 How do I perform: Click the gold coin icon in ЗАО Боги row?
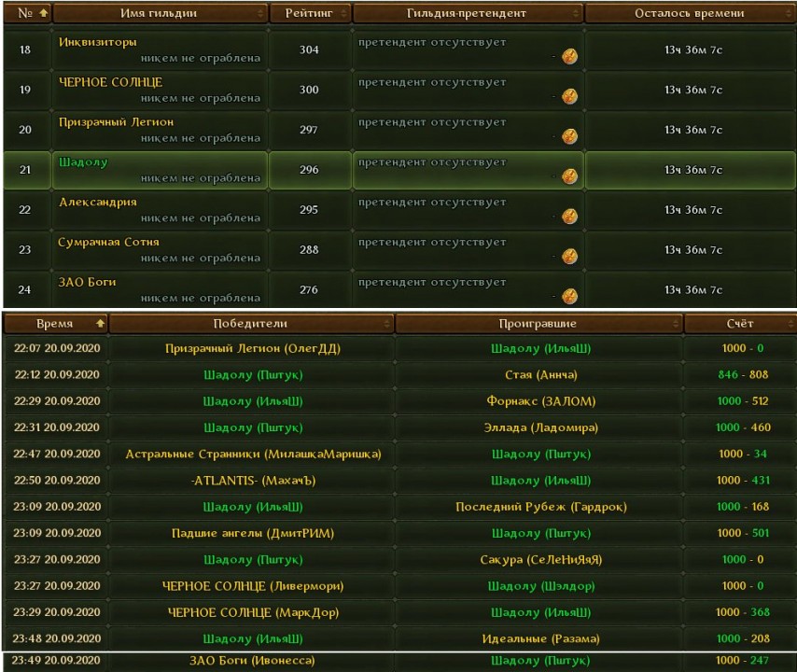[x=569, y=296]
